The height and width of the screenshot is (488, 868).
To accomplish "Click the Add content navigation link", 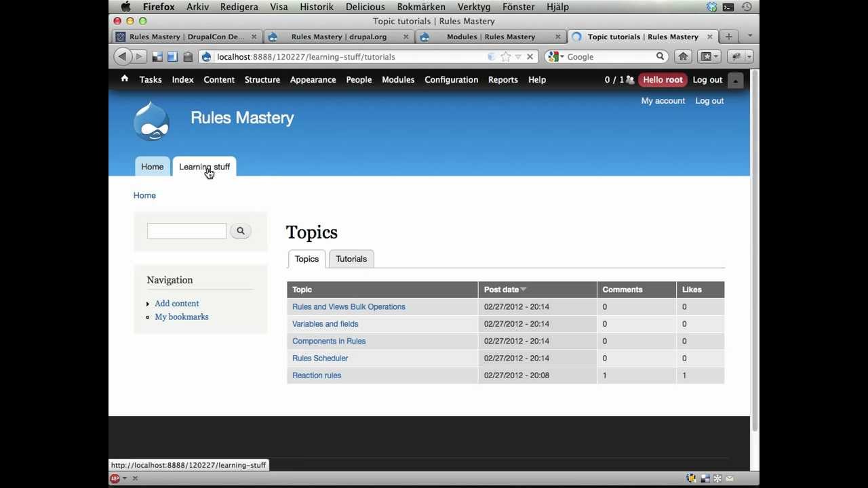I will coord(177,304).
